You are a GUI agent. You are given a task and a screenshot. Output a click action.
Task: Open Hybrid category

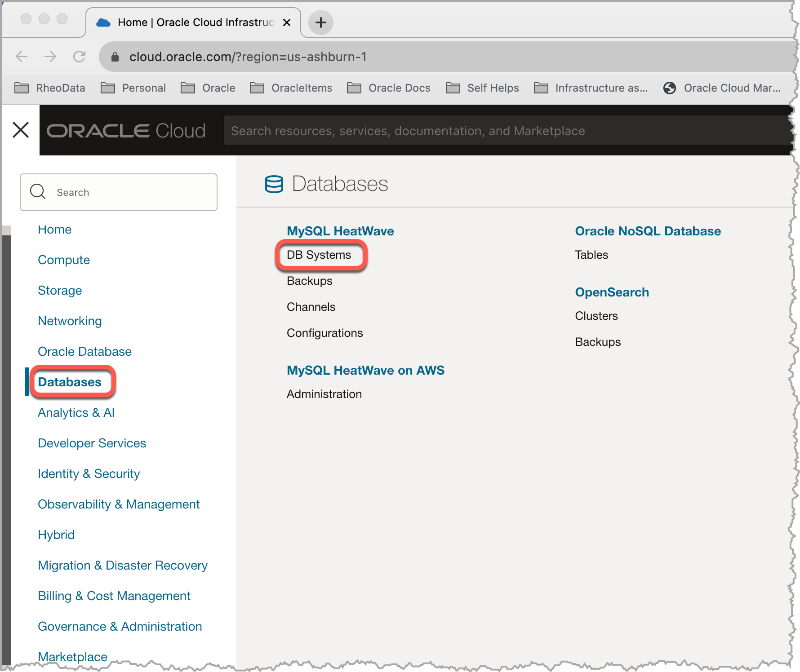coord(56,535)
